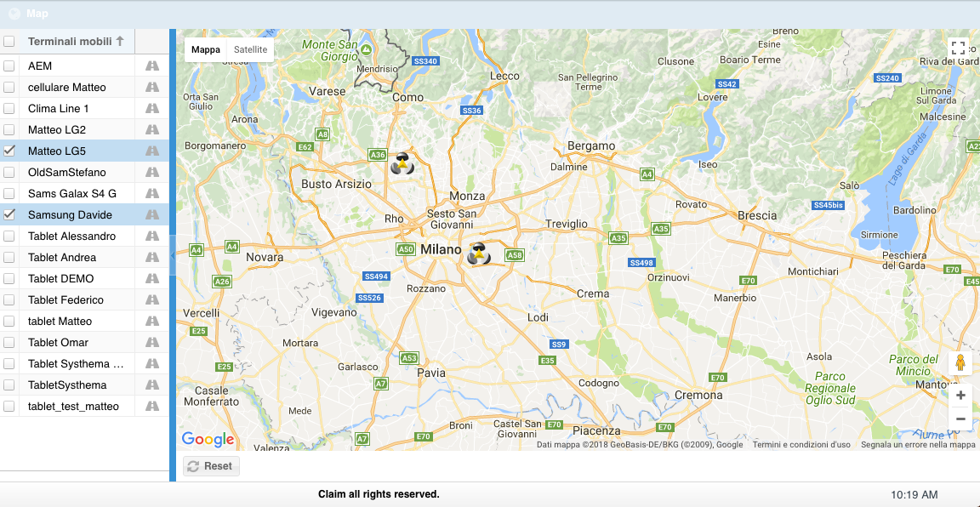The image size is (980, 507).
Task: Click the road icon next to Clima Line 1
Action: tap(152, 108)
